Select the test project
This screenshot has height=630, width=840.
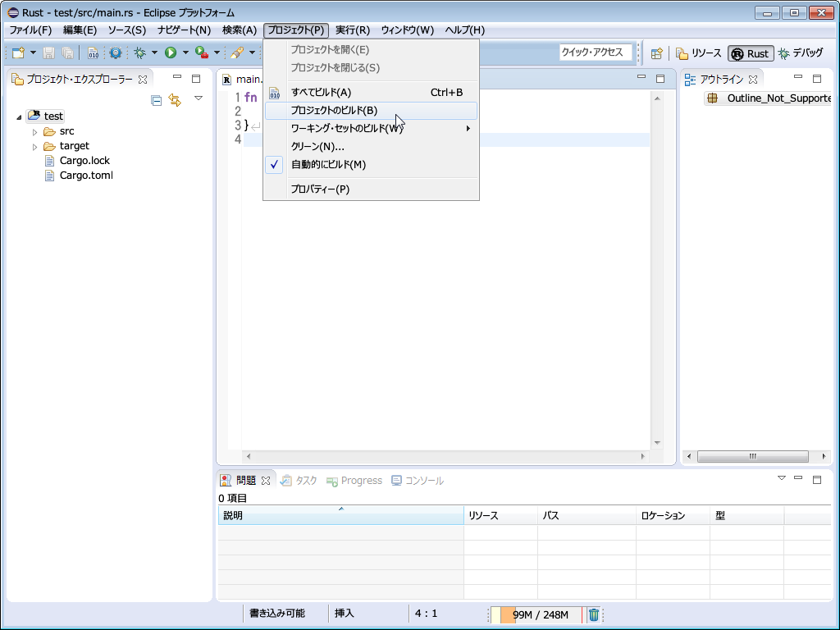(x=46, y=116)
